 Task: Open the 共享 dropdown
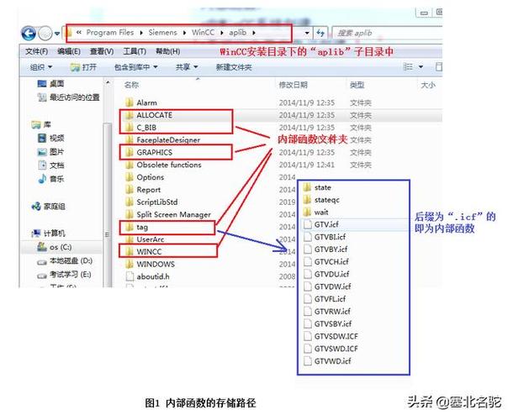coord(187,67)
